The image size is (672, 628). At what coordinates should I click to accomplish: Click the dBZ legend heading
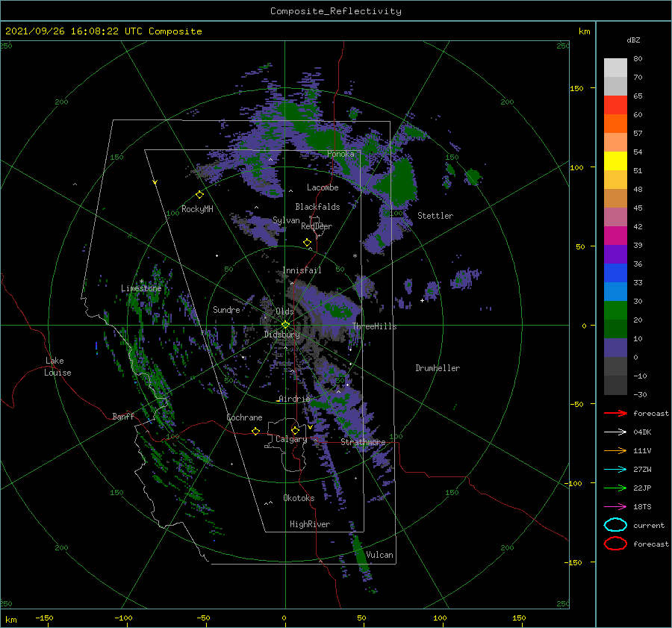coord(633,40)
